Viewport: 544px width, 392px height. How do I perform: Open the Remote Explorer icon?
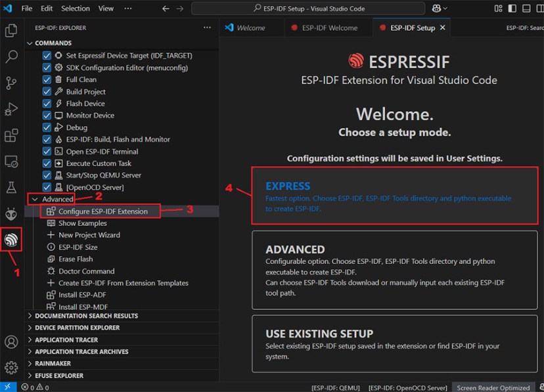click(x=11, y=162)
